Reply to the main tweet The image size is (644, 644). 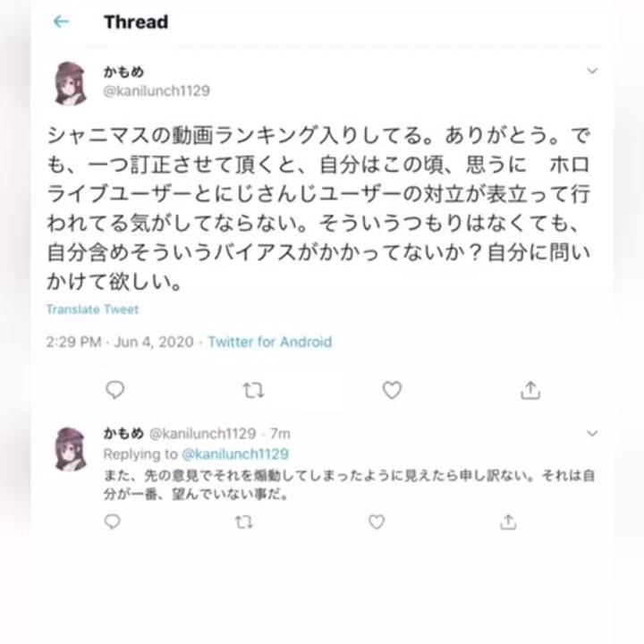coord(115,390)
